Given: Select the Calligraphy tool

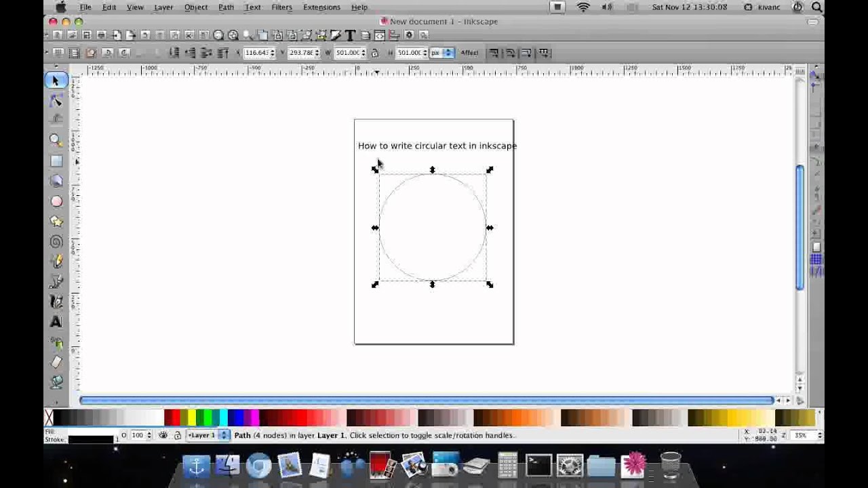Looking at the screenshot, I should [56, 302].
